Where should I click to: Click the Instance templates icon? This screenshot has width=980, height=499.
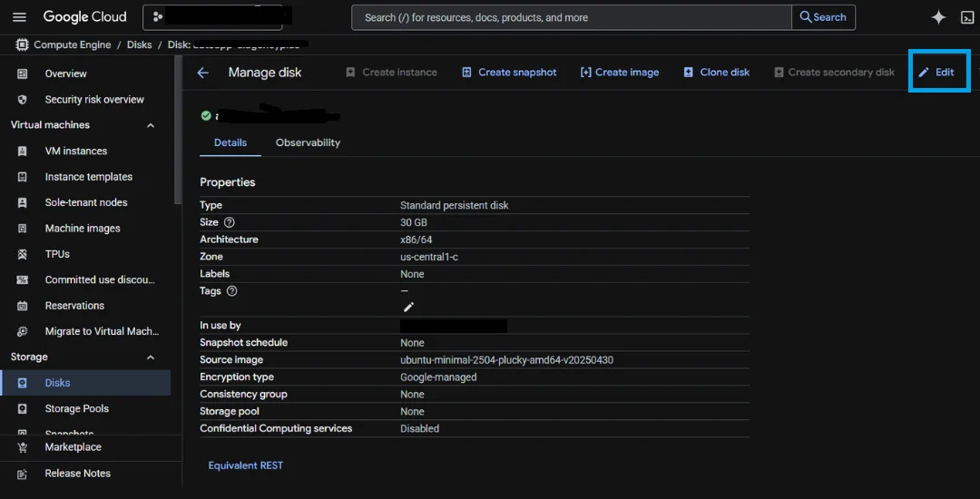pyautogui.click(x=23, y=177)
